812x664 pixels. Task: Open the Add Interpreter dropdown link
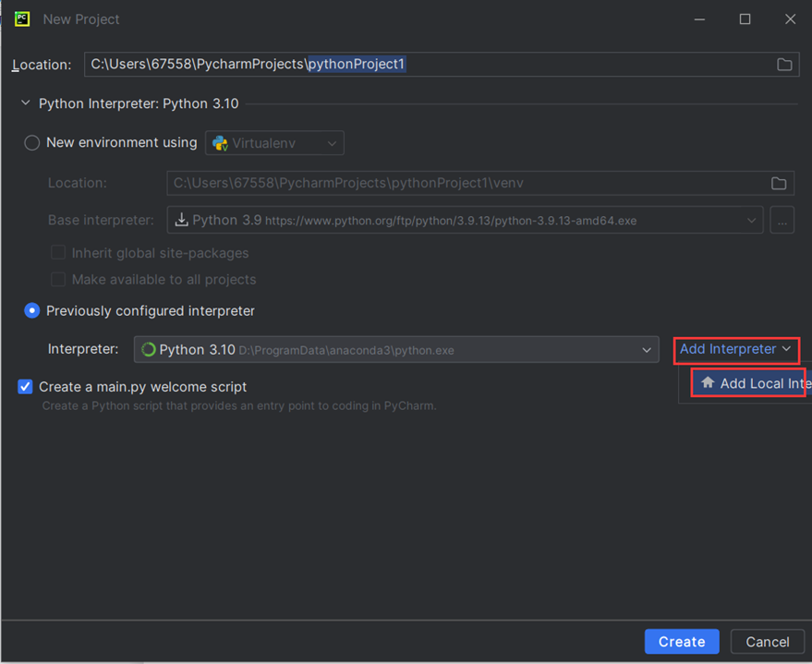[736, 349]
